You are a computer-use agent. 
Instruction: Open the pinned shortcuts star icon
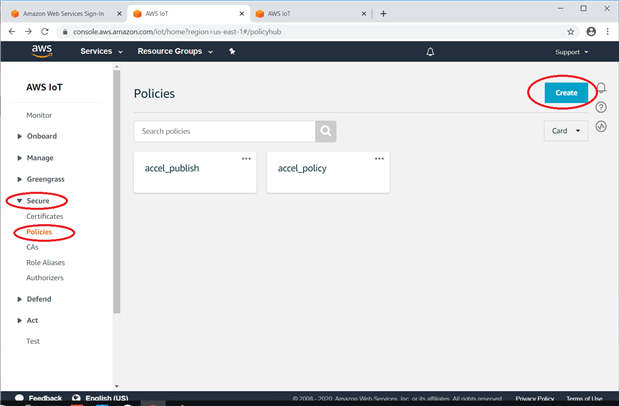coord(232,51)
